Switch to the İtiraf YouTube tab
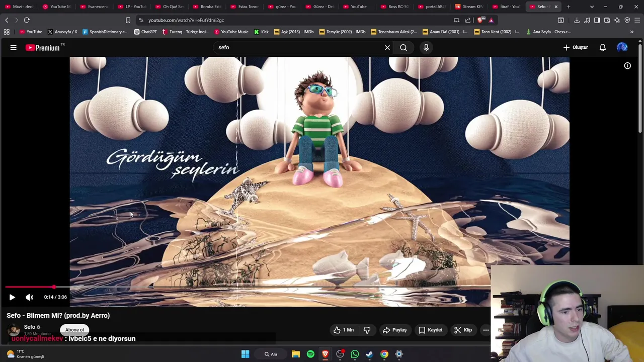This screenshot has height=362, width=644. point(508,7)
